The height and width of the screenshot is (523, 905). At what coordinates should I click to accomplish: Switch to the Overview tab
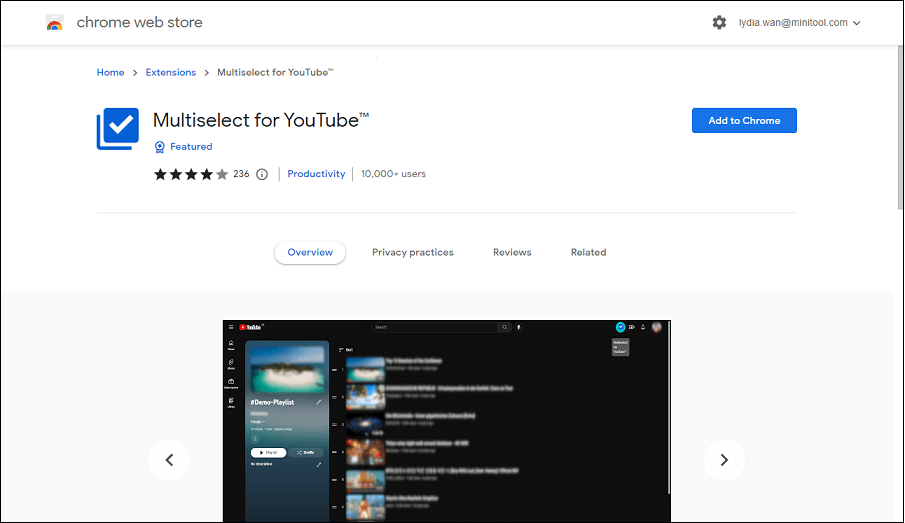tap(310, 252)
